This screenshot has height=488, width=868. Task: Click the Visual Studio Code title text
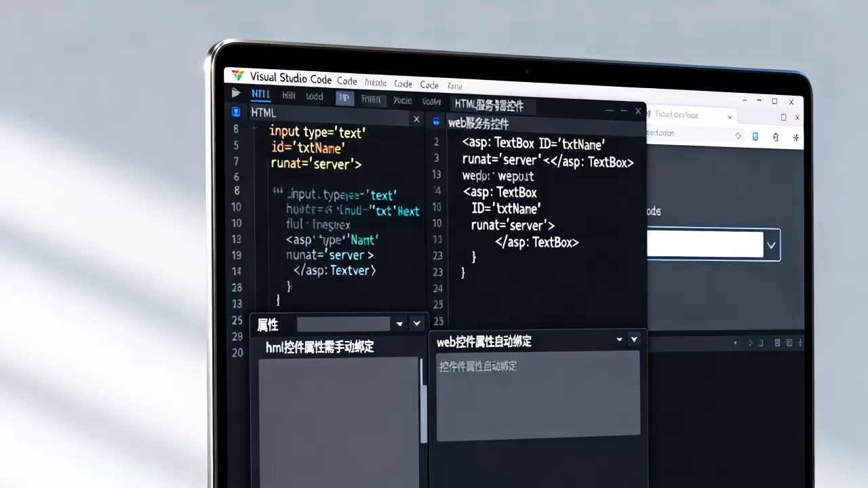(x=290, y=77)
